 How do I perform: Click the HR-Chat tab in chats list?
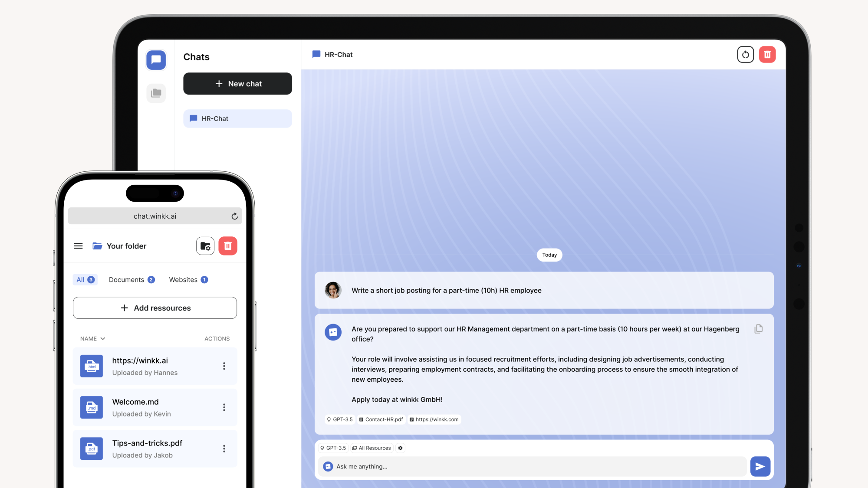[237, 118]
